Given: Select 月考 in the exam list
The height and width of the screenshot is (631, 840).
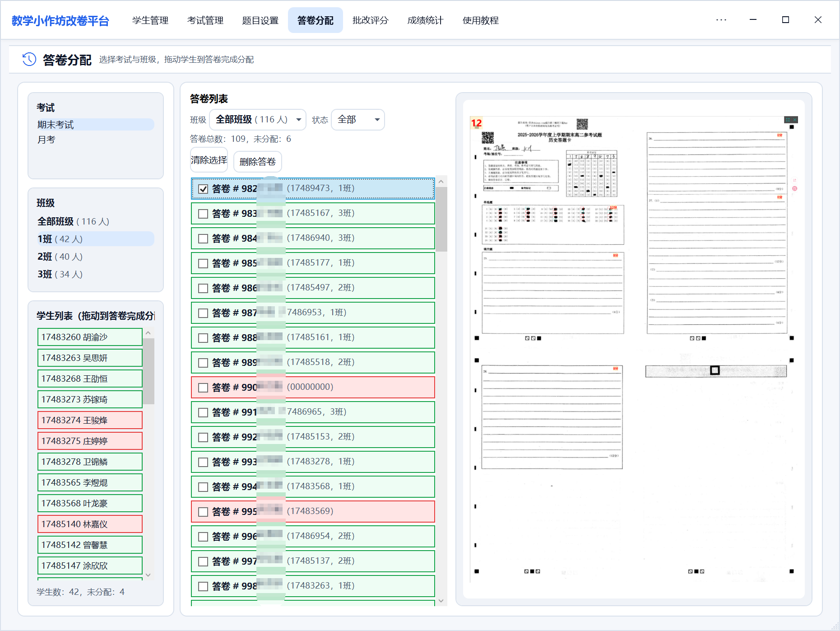Looking at the screenshot, I should (x=46, y=140).
